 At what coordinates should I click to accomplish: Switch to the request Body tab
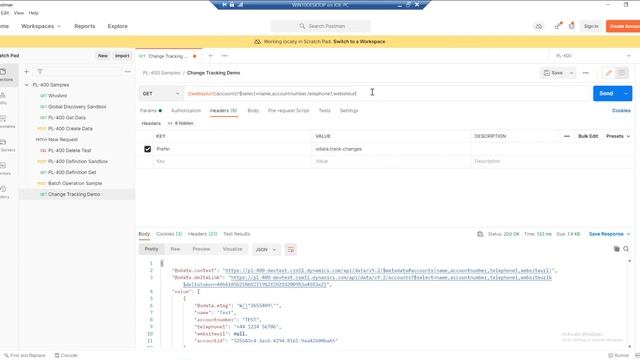pos(253,111)
